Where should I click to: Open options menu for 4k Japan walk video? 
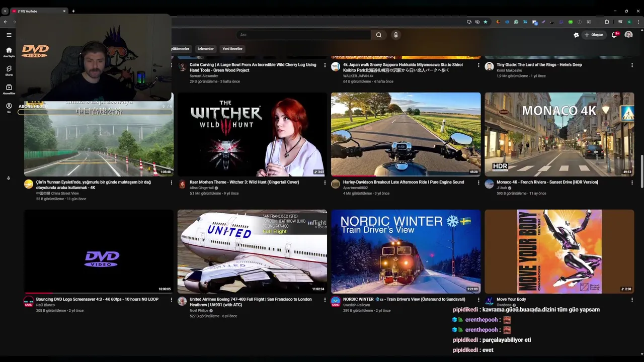pyautogui.click(x=478, y=65)
